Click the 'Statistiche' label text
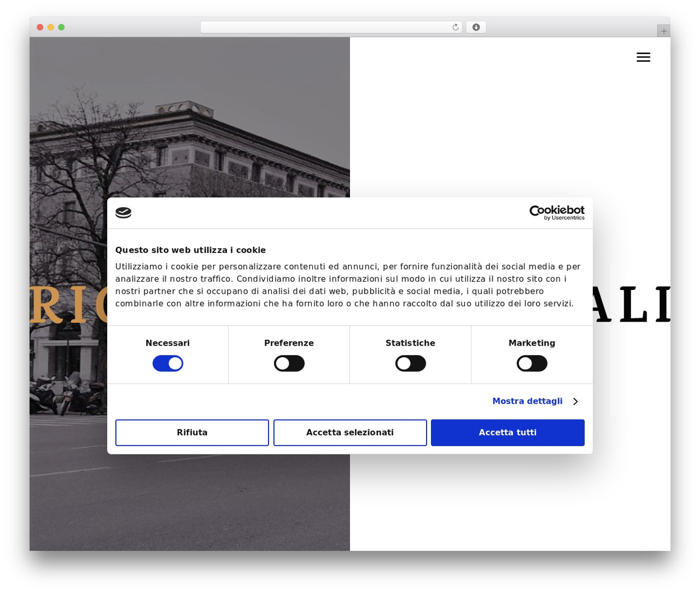700x593 pixels. pyautogui.click(x=410, y=343)
